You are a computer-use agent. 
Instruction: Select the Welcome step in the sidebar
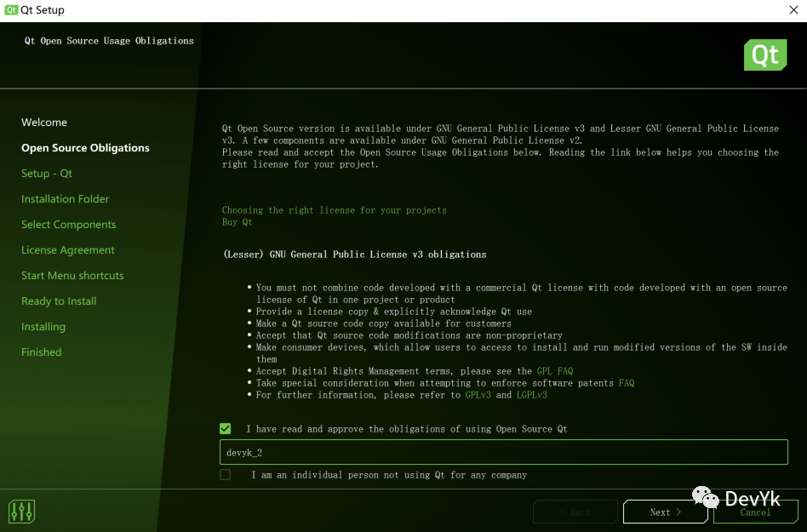44,123
